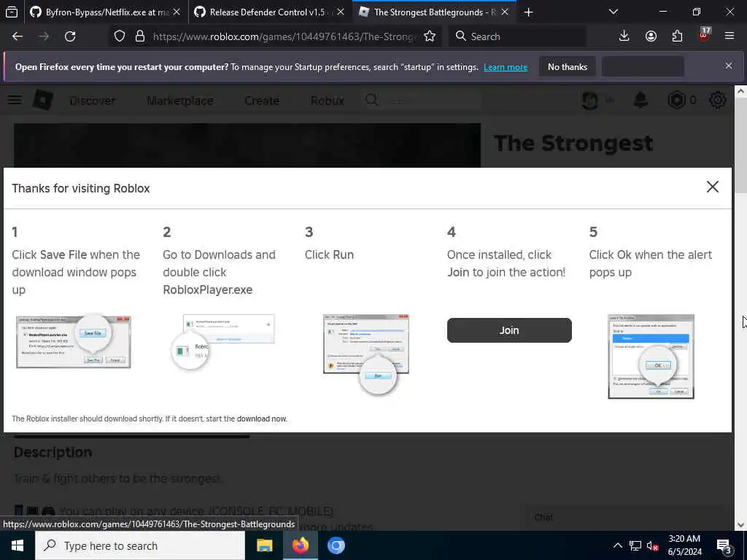Choose No thanks on startup notification

coord(568,67)
